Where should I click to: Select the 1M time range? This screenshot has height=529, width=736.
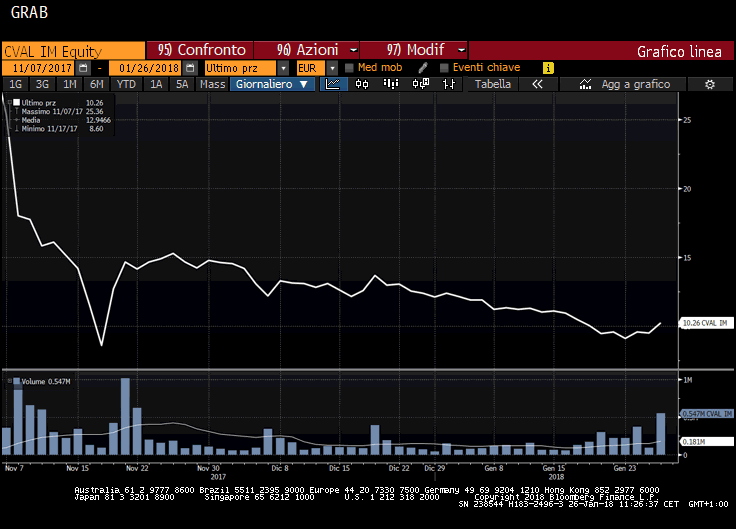[x=69, y=84]
